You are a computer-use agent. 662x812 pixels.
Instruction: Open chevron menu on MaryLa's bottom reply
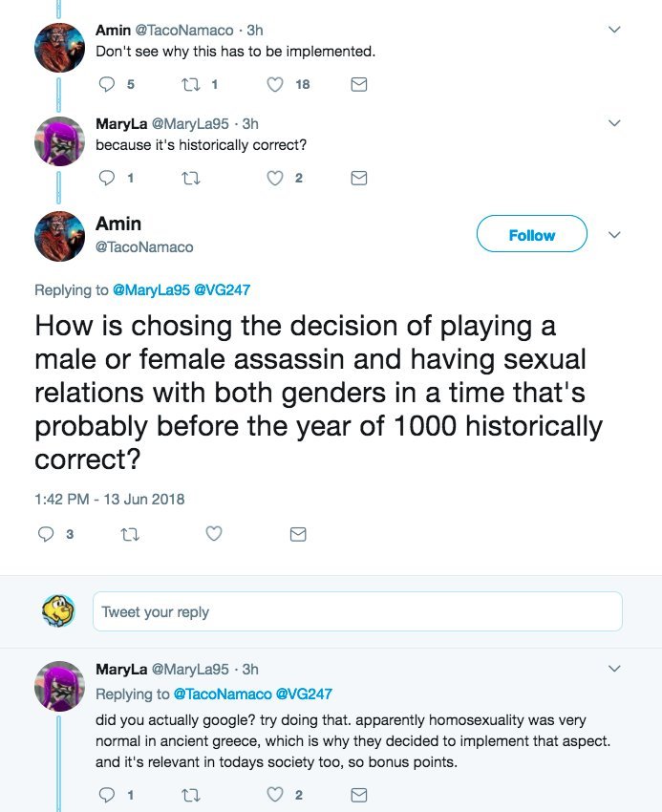(x=614, y=669)
